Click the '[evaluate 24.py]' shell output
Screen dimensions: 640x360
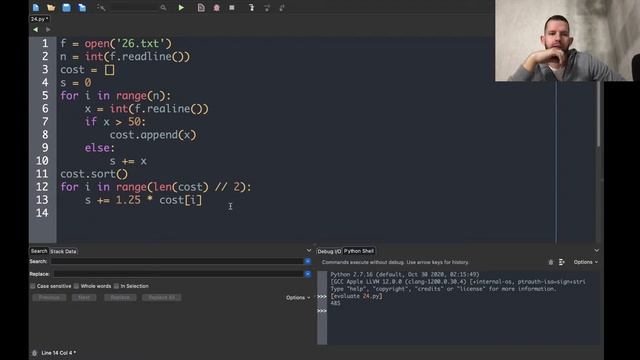coord(357,296)
